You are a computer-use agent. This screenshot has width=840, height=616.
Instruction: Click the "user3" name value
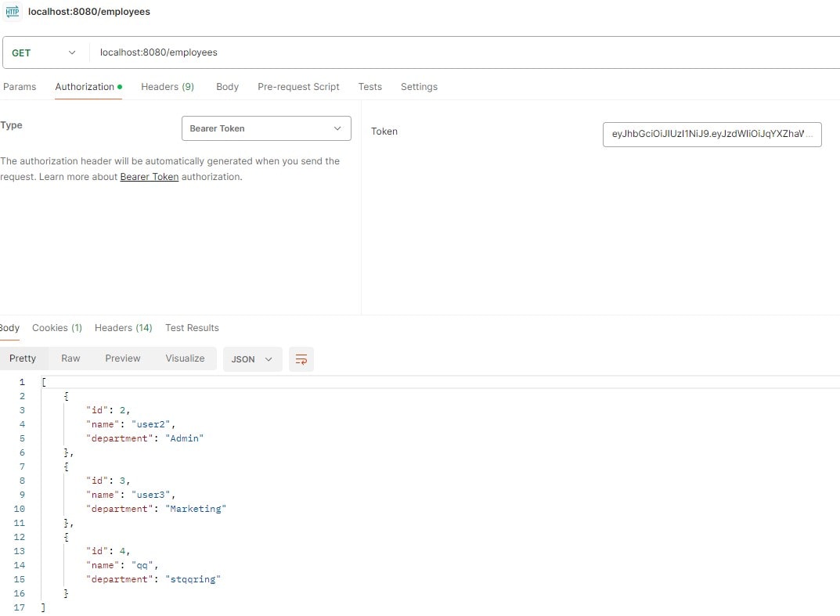(x=150, y=495)
